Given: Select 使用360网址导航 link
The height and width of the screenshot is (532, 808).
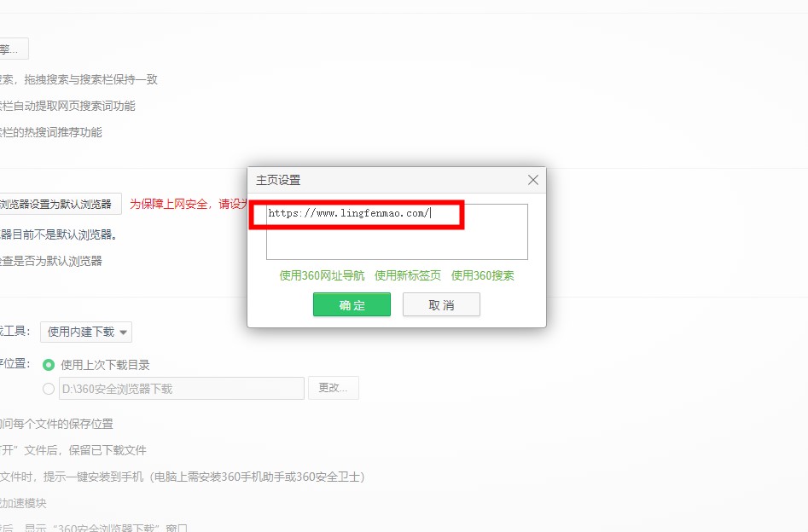Looking at the screenshot, I should [x=322, y=275].
